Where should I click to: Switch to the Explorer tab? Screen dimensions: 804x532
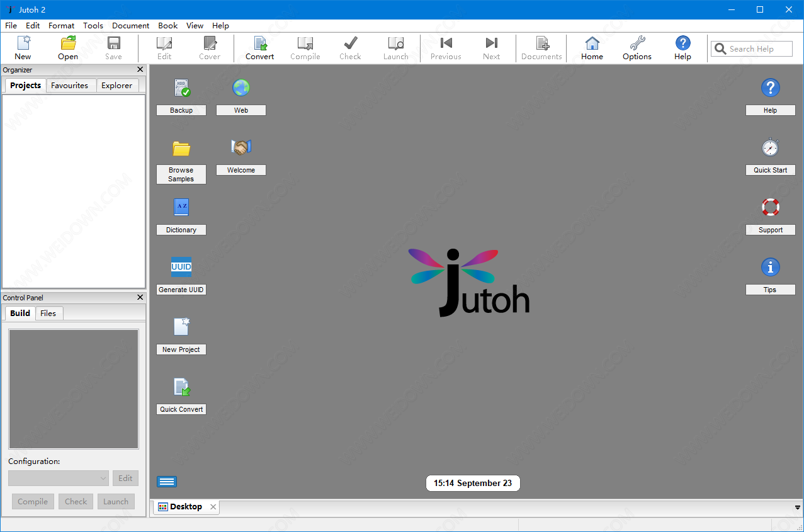click(117, 86)
